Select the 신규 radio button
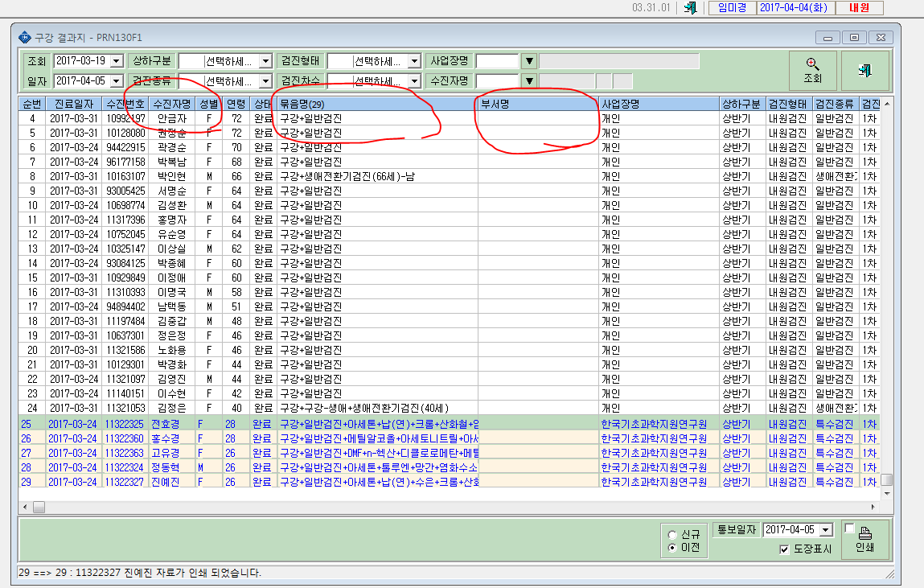Screen dimensions: 924x588 click(672, 534)
